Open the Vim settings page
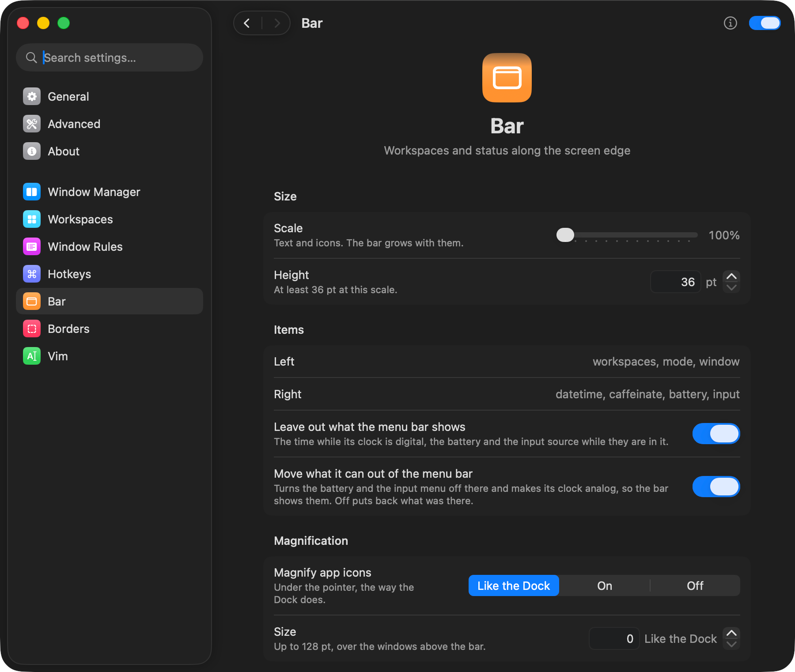This screenshot has height=672, width=795. pyautogui.click(x=110, y=356)
